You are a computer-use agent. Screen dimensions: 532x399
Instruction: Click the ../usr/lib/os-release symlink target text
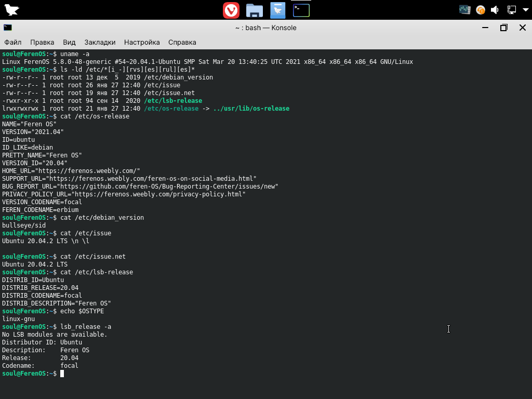tap(251, 109)
